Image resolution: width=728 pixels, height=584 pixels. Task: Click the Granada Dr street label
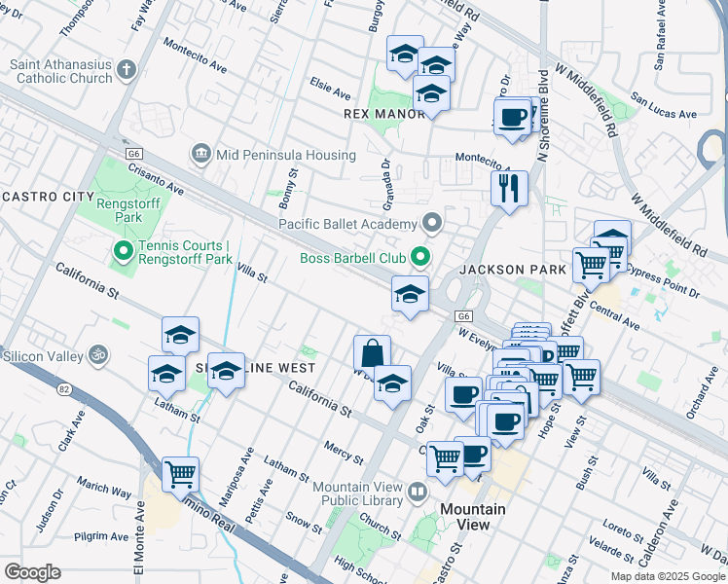click(x=387, y=184)
